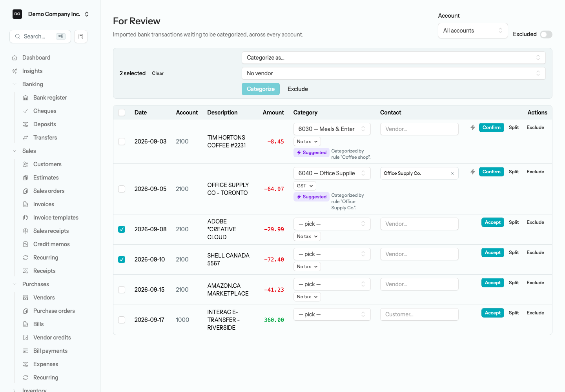Split the AMAZON.CA MARKETPLACE transaction
This screenshot has width=565, height=392.
pos(514,283)
